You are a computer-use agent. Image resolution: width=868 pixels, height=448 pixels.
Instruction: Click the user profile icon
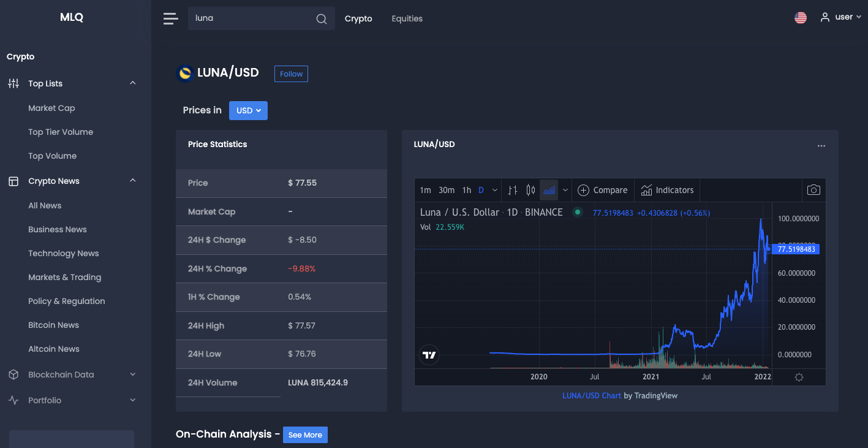(825, 17)
